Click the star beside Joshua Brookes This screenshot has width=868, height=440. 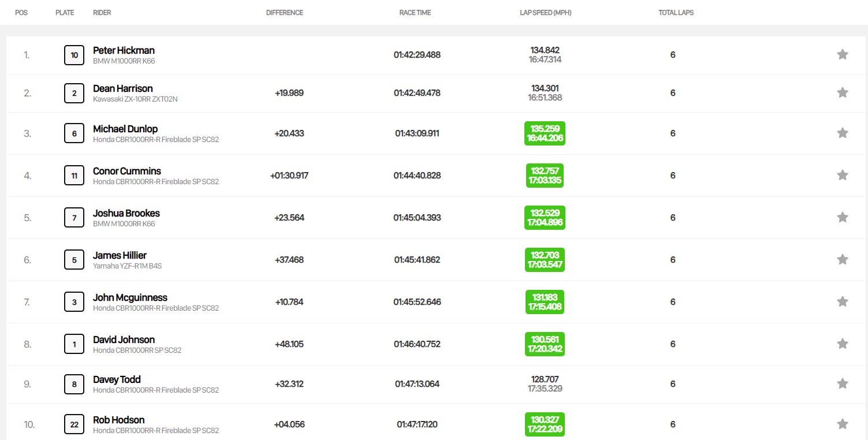(842, 218)
